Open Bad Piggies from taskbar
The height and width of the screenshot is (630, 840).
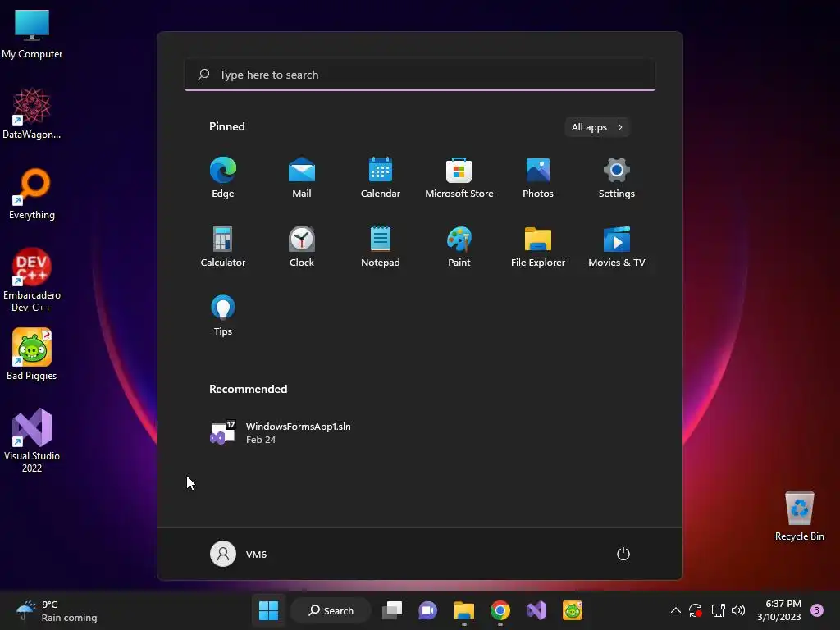point(572,610)
